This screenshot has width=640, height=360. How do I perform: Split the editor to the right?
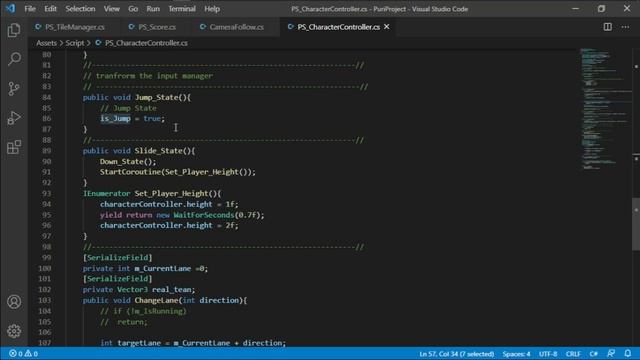pos(607,27)
